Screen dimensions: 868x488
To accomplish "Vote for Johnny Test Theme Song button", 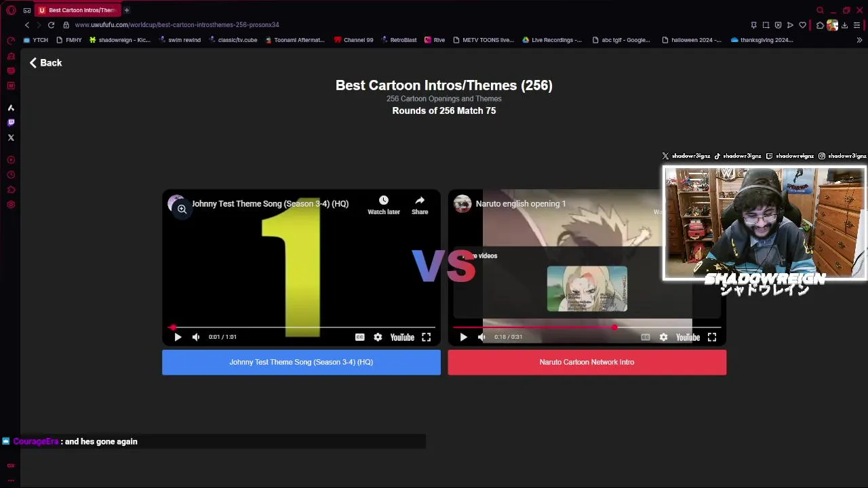I will point(301,362).
